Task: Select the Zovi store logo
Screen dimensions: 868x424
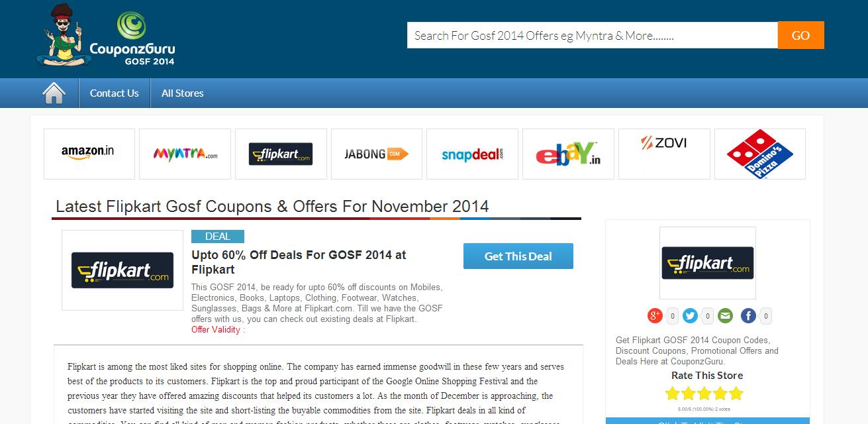Action: coord(664,154)
